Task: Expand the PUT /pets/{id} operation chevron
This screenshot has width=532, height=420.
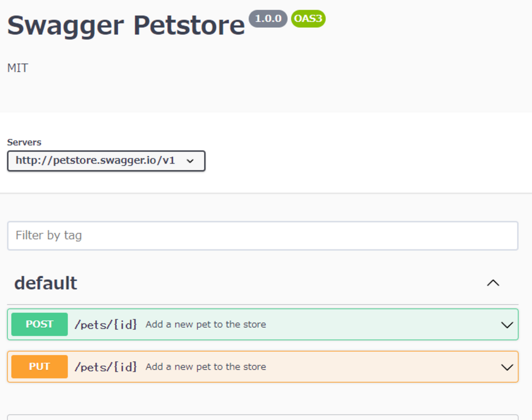Action: [x=507, y=367]
